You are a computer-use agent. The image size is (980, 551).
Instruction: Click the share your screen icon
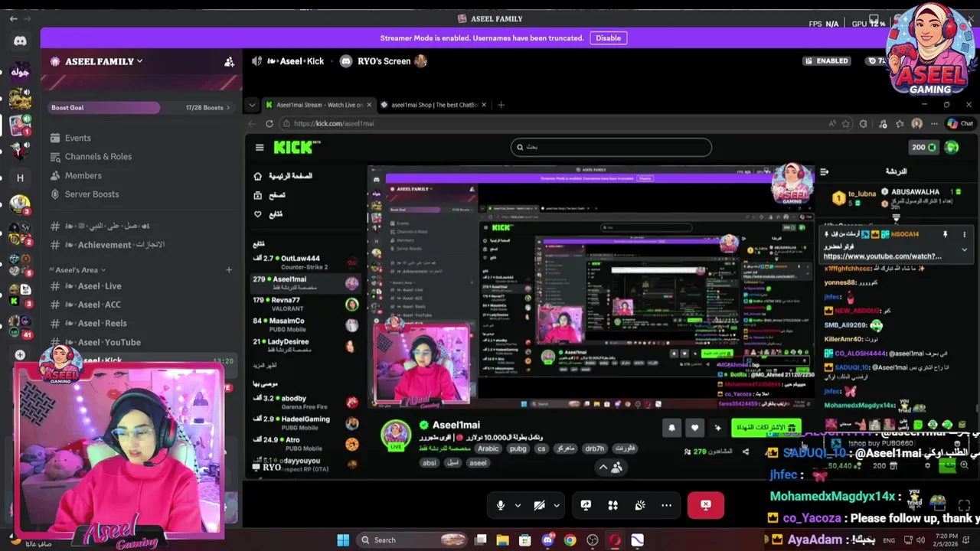click(x=586, y=505)
